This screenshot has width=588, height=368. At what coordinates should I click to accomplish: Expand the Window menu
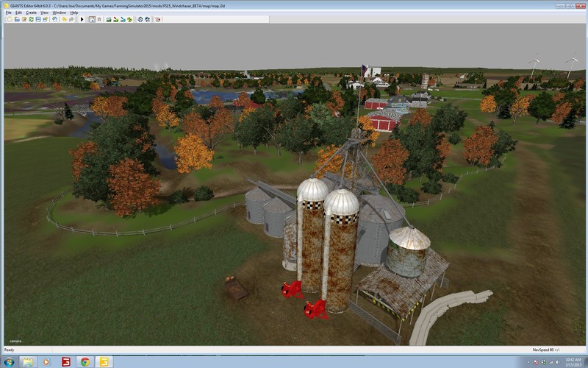coord(60,13)
